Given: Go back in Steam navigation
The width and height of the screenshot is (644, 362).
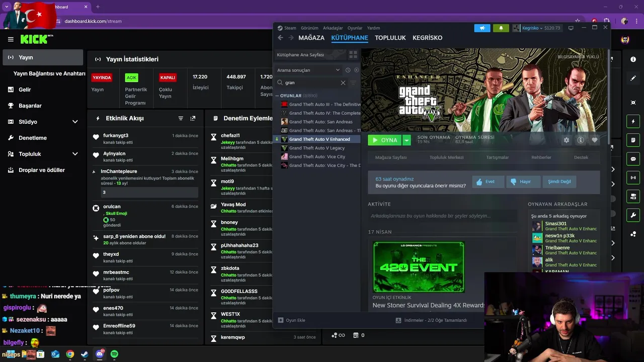Looking at the screenshot, I should pyautogui.click(x=280, y=38).
